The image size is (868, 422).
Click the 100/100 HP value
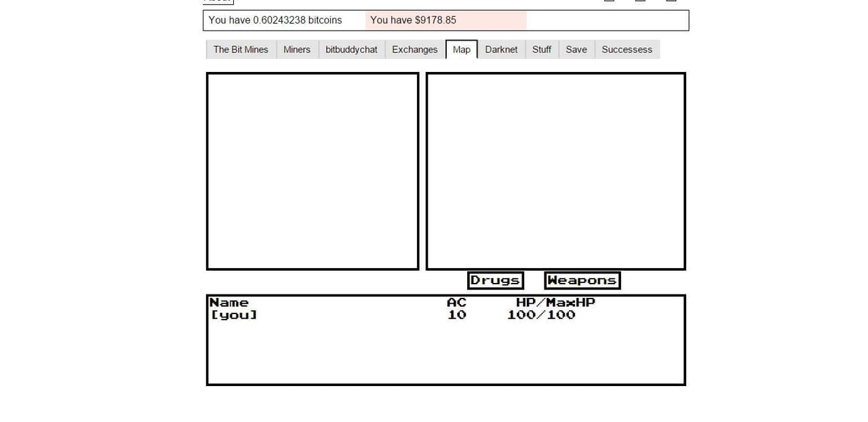[541, 315]
